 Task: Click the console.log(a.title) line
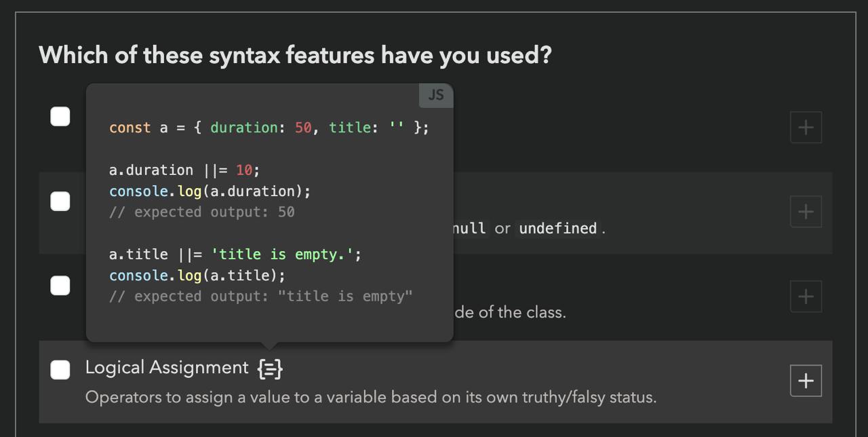tap(197, 275)
